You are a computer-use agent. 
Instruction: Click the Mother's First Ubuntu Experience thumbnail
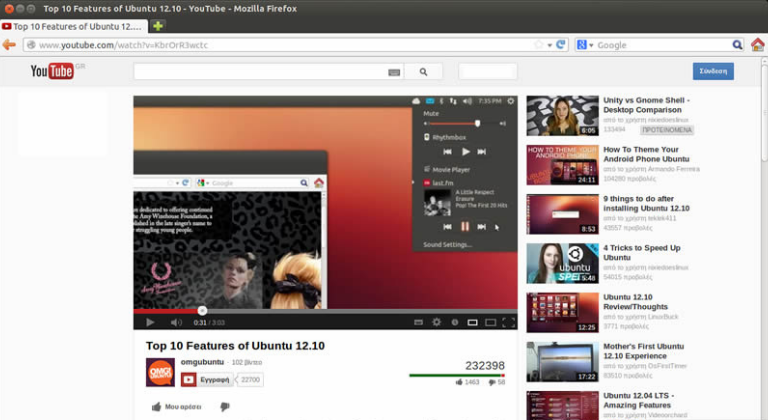pos(562,362)
